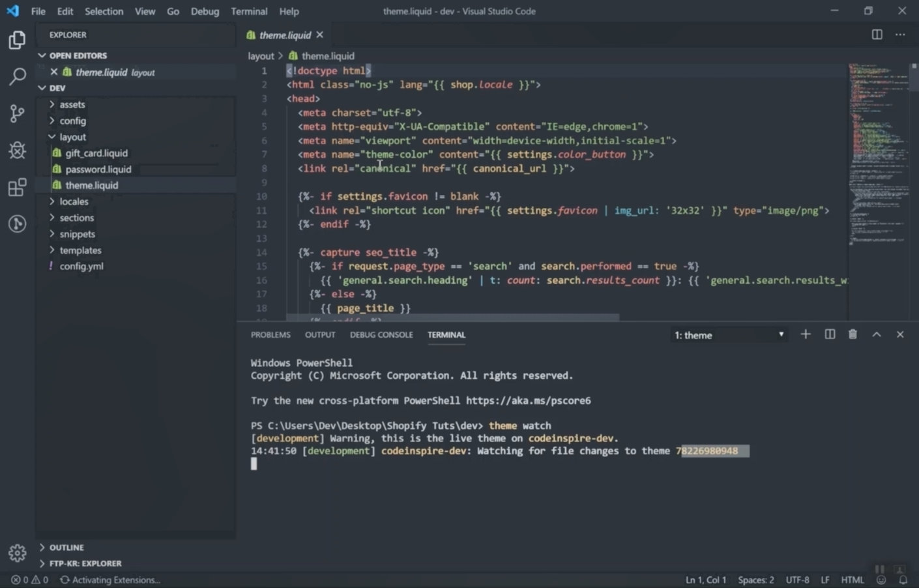
Task: Select the Terminal panel tab
Action: tap(446, 334)
